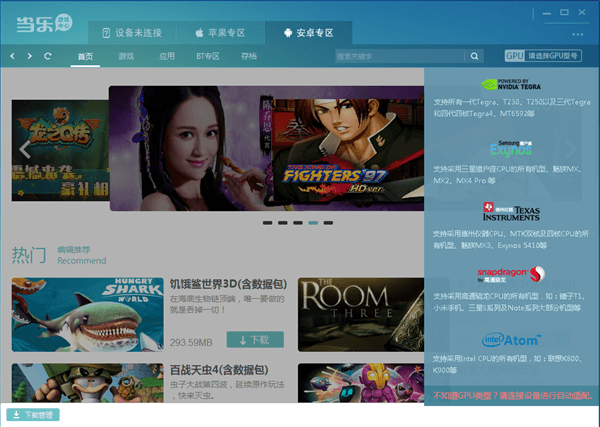
Task: Pick the Texas Instruments GPU logo
Action: click(510, 210)
